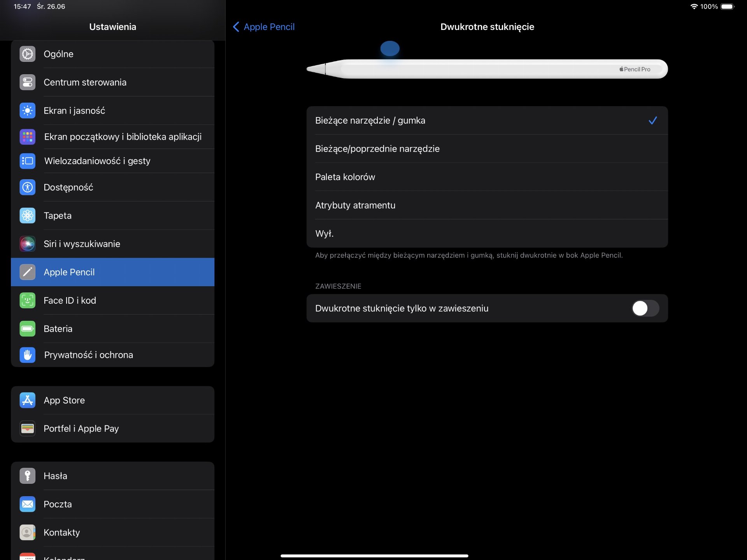Image resolution: width=747 pixels, height=560 pixels.
Task: Open Bateria settings row
Action: point(113,329)
